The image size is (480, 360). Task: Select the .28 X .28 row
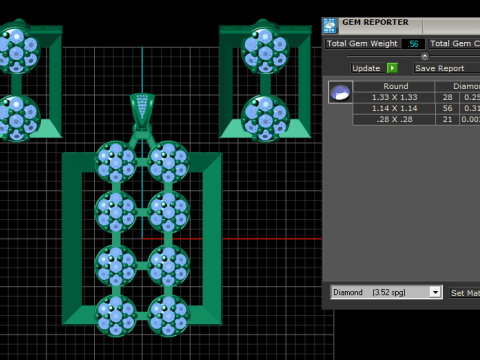click(416, 119)
